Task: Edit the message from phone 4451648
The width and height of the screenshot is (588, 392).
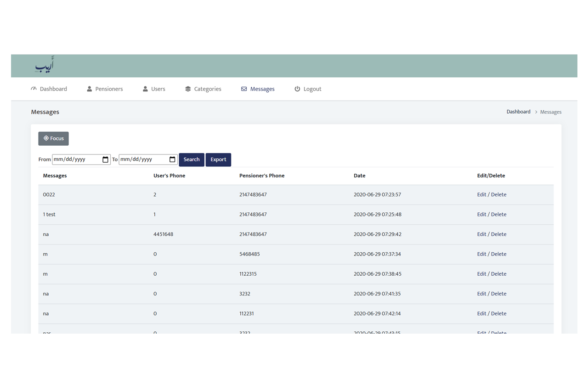Action: coord(481,234)
